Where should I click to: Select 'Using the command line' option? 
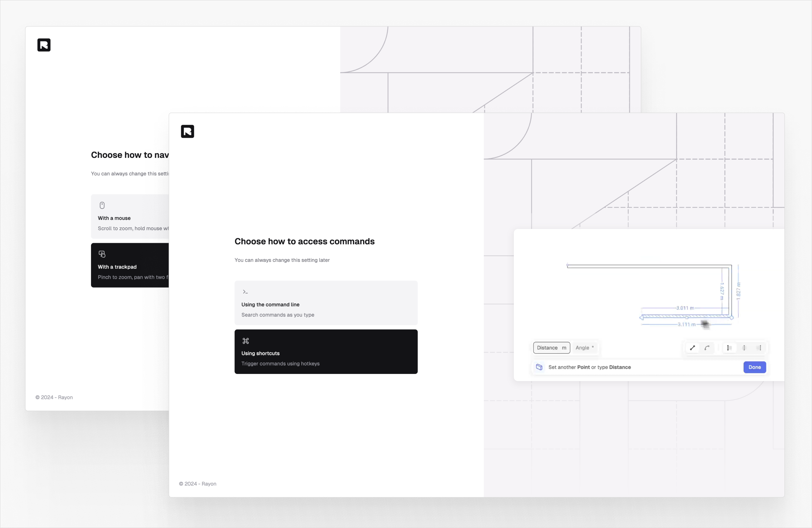point(326,303)
